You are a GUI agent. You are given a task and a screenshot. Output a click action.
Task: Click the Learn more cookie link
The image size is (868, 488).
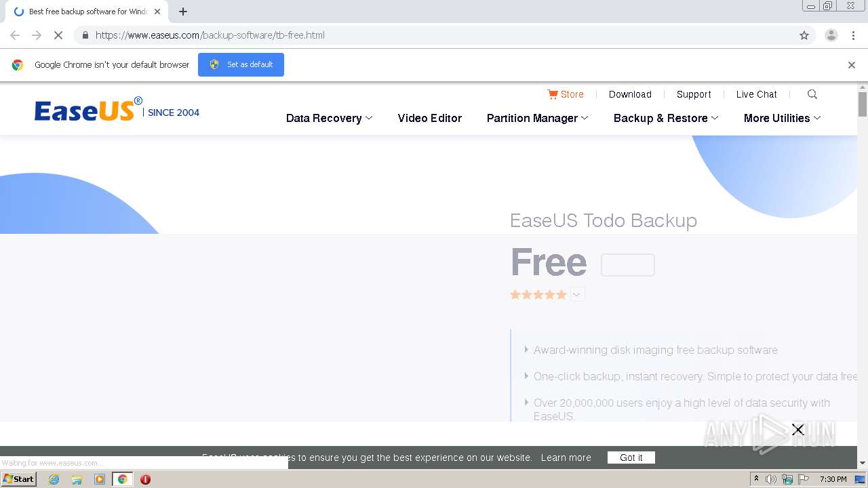(x=566, y=457)
